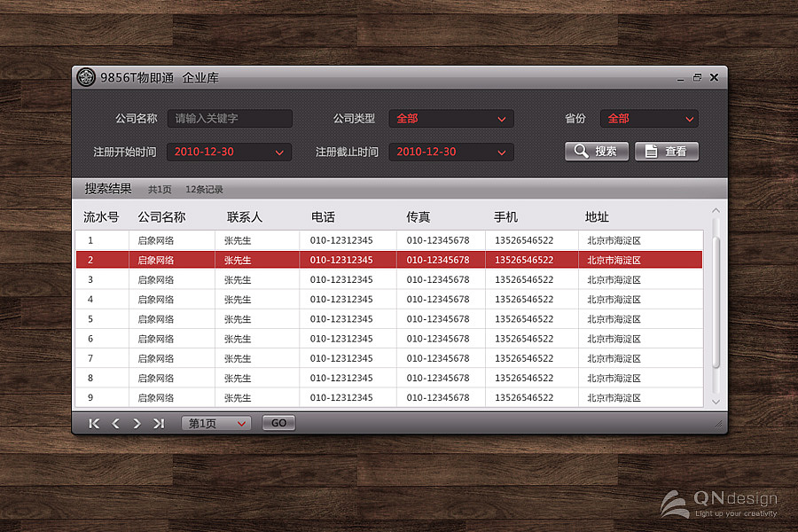This screenshot has height=532, width=798.
Task: Open the 省份 dropdown
Action: [x=649, y=119]
